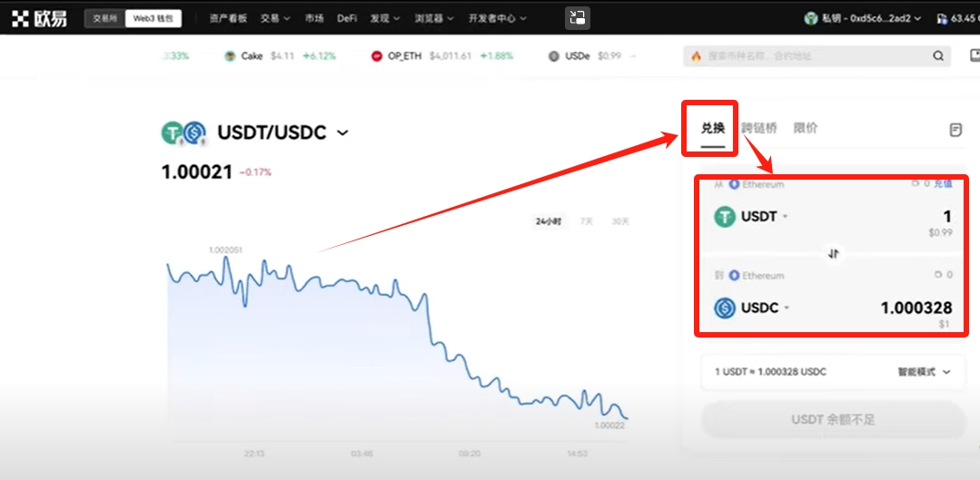The image size is (980, 480).
Task: Click the swap direction arrows button
Action: 835,253
